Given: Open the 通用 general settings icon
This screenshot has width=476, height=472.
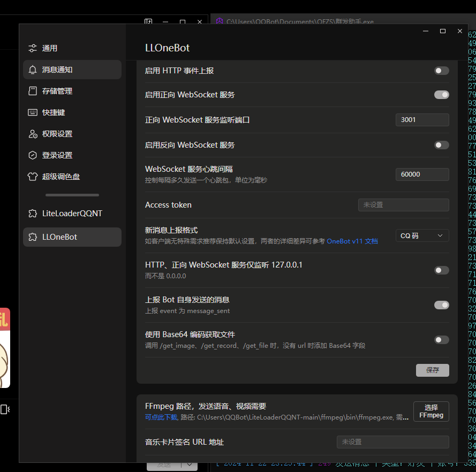Looking at the screenshot, I should click(32, 48).
